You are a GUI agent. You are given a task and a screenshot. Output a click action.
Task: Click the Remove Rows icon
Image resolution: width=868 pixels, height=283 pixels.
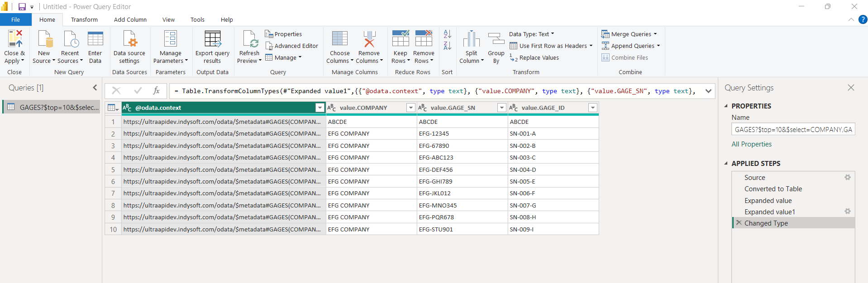pos(424,39)
